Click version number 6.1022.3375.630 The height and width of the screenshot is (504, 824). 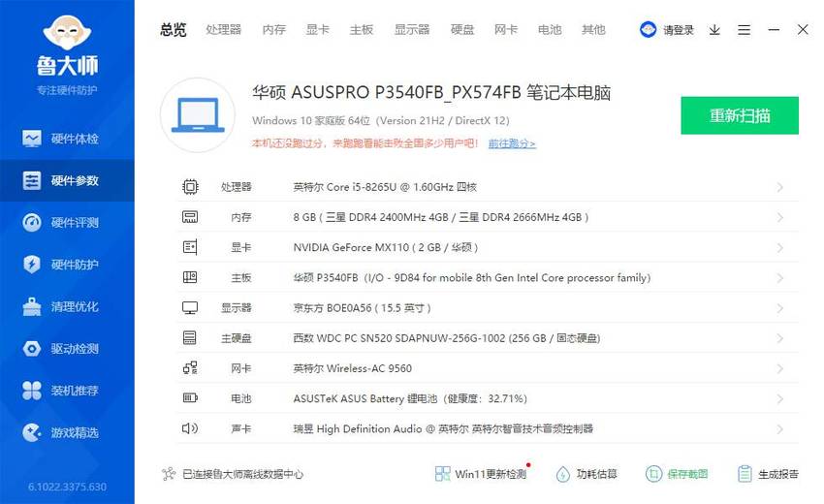pyautogui.click(x=67, y=487)
